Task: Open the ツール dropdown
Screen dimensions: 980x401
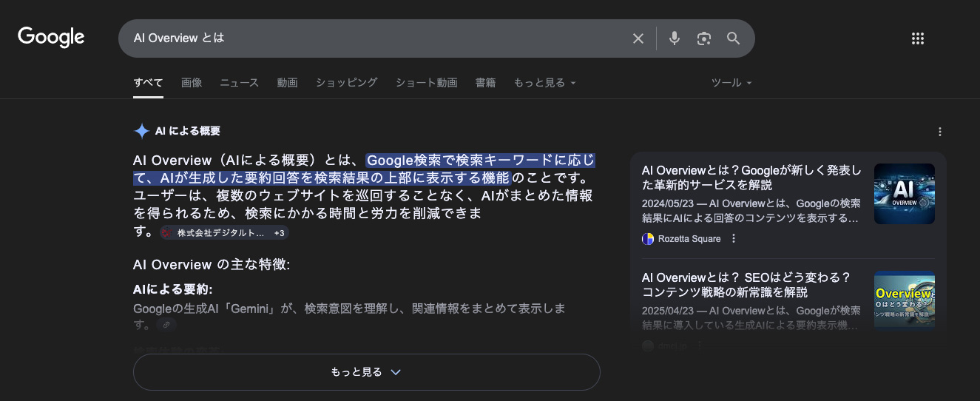Action: click(731, 83)
